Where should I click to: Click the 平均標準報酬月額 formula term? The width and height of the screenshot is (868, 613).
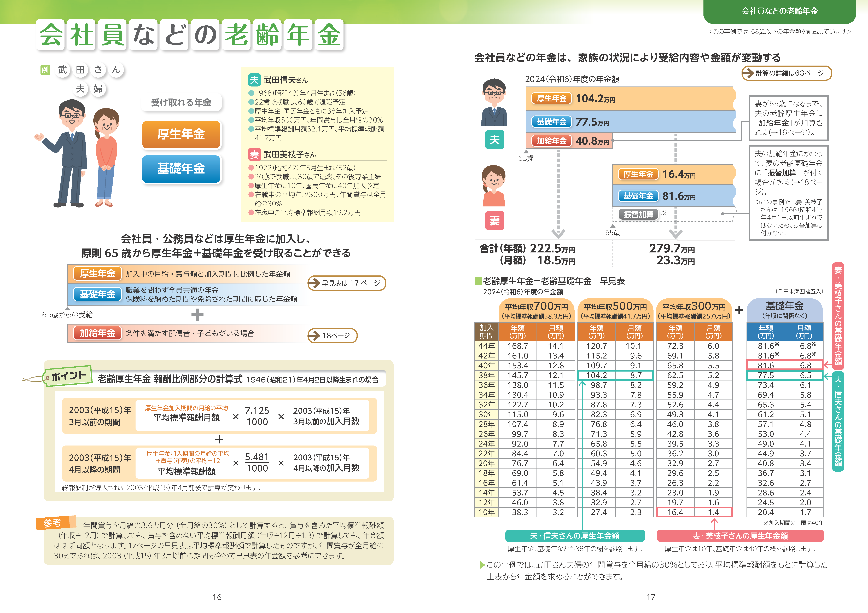pyautogui.click(x=186, y=418)
